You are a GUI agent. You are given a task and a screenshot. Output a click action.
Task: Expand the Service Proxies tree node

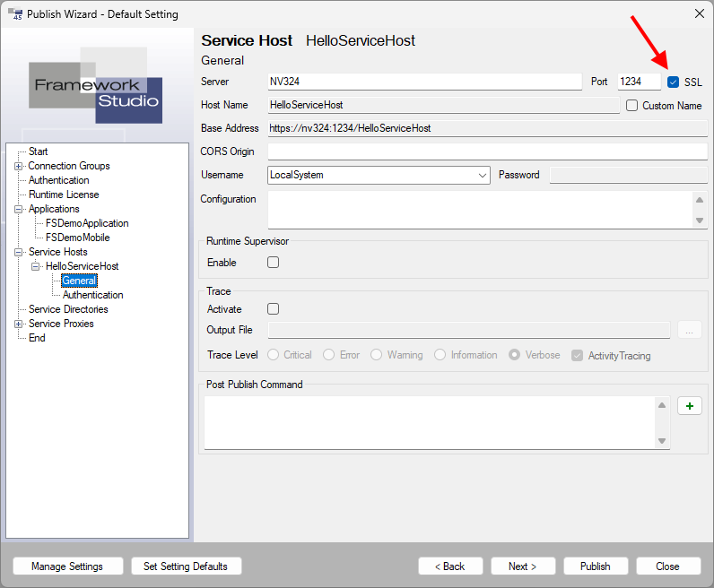tap(18, 324)
